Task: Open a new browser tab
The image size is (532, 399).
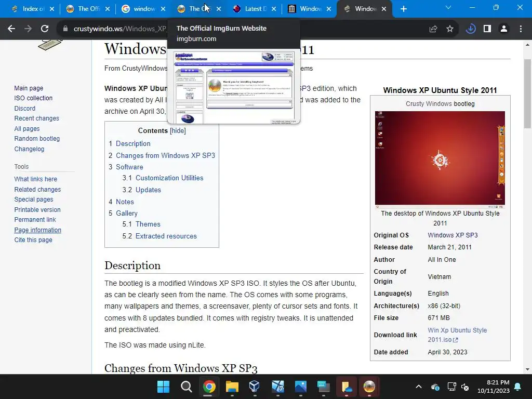Action: click(403, 9)
